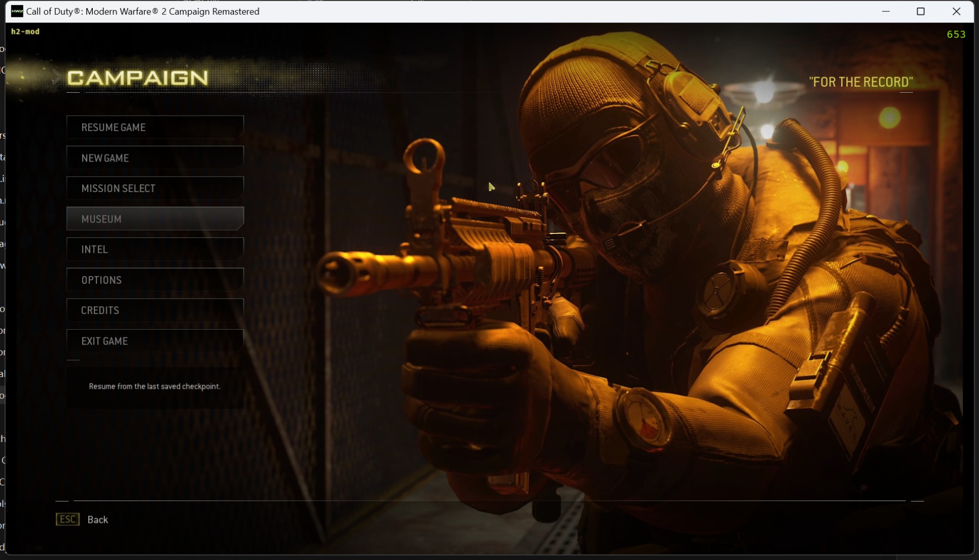Click the game's title bar app icon
The width and height of the screenshot is (979, 560).
pyautogui.click(x=17, y=11)
